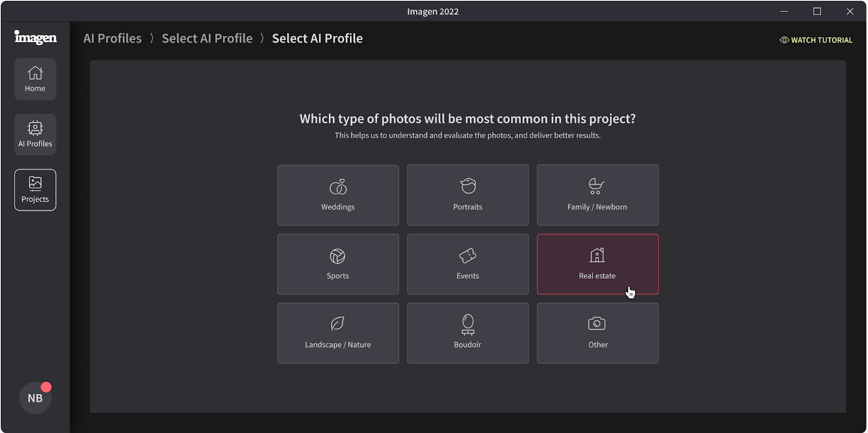Select the Real estate card
Viewport: 868px width, 433px height.
(x=597, y=264)
